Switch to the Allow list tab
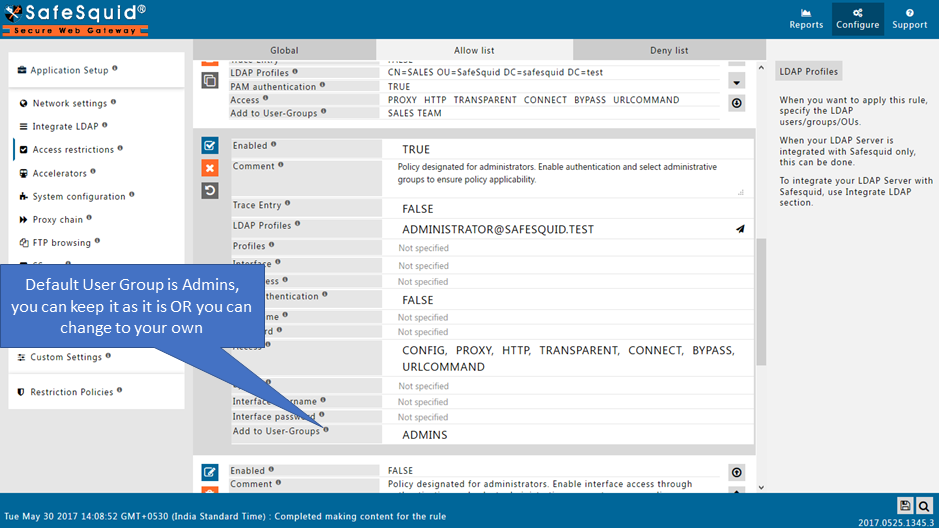This screenshot has height=528, width=939. click(474, 50)
